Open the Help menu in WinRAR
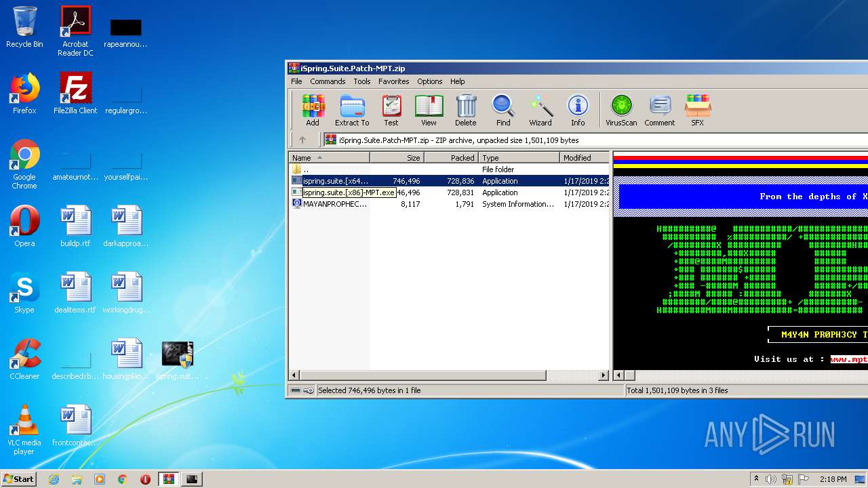Viewport: 868px width, 488px height. point(458,81)
